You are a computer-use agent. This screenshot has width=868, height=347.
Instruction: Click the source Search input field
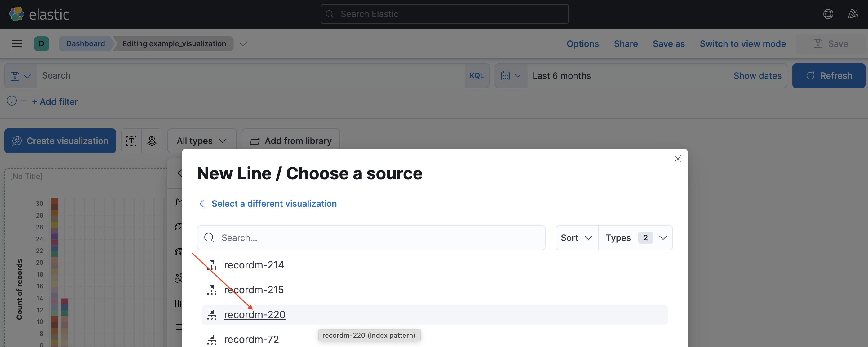[x=371, y=238]
